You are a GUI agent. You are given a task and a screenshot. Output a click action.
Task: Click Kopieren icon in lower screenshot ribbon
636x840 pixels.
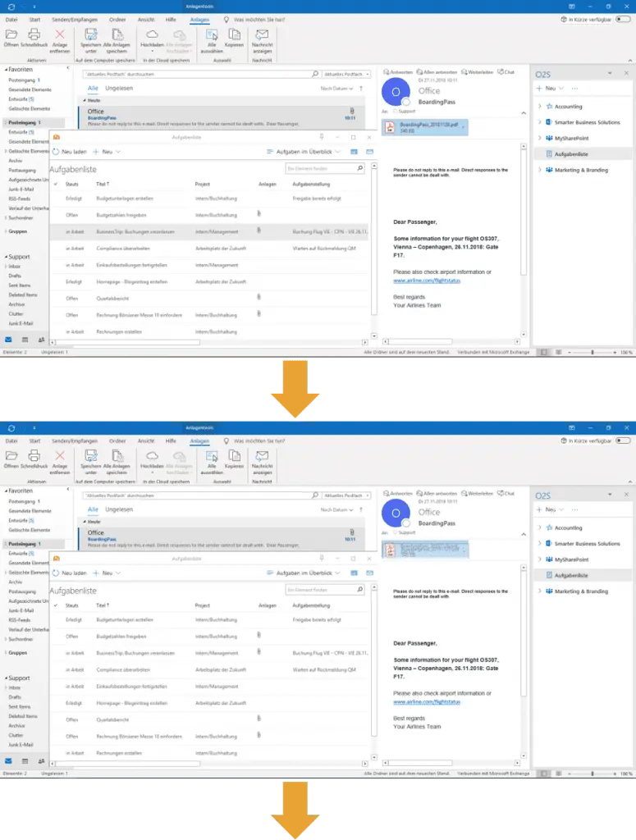[234, 456]
